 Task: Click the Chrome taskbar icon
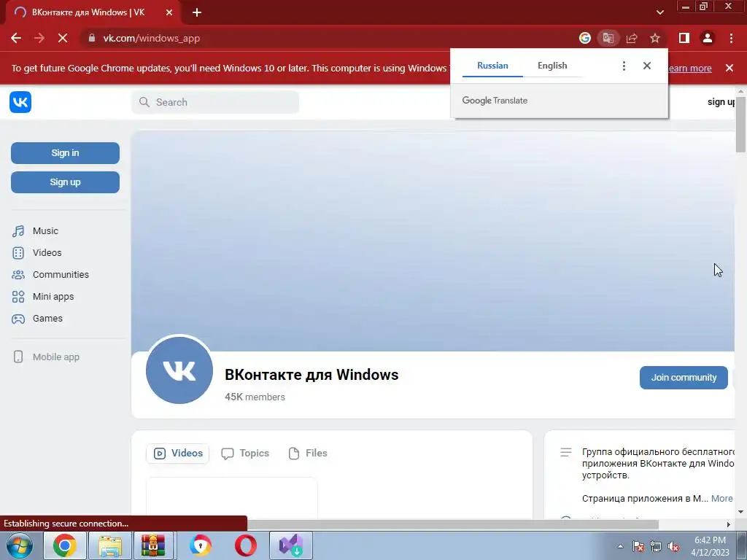pos(65,545)
